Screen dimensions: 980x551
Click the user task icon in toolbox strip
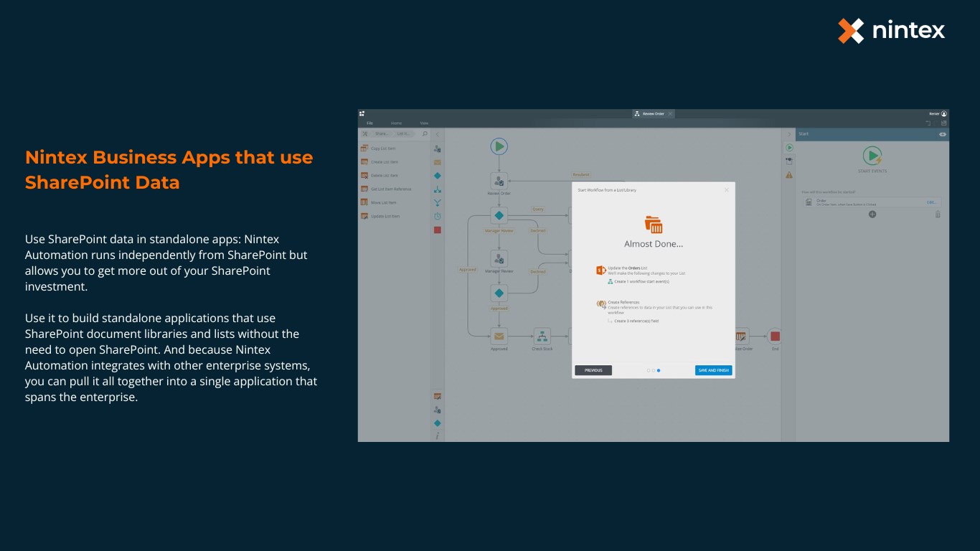pyautogui.click(x=438, y=149)
